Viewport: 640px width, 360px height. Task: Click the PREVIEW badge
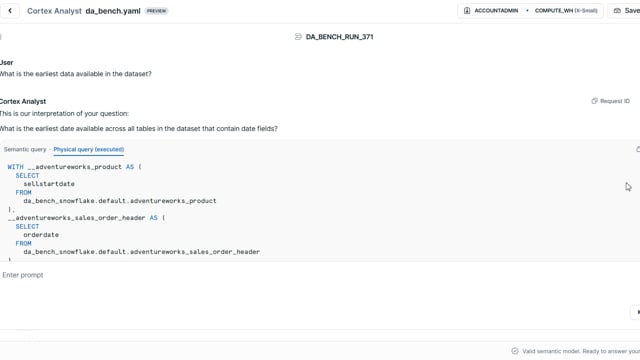(156, 11)
